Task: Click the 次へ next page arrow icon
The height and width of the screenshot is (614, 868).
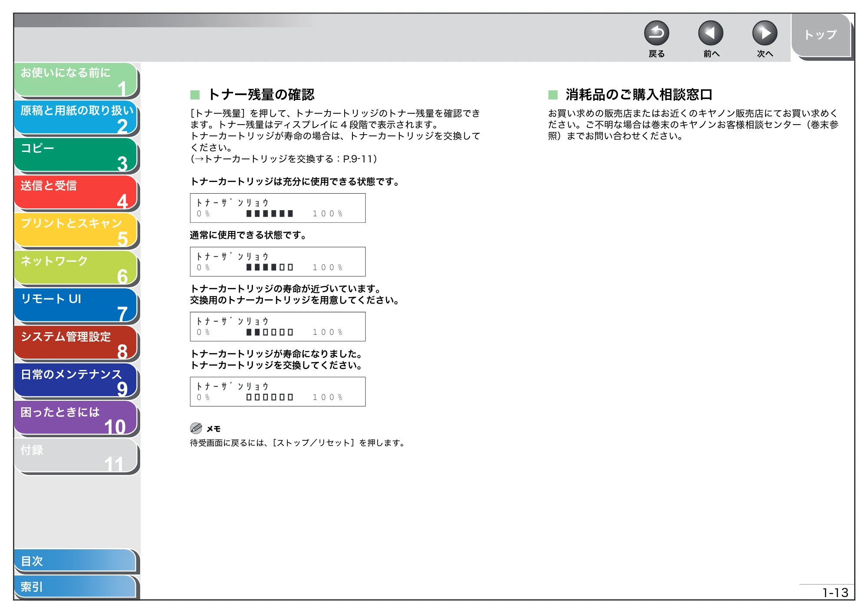Action: [764, 33]
